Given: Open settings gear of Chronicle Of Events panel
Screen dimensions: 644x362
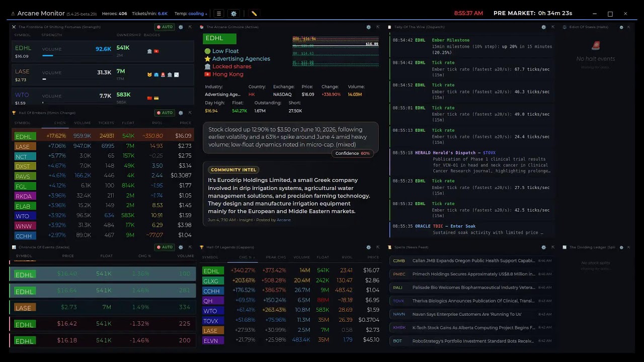Looking at the screenshot, I should point(181,247).
